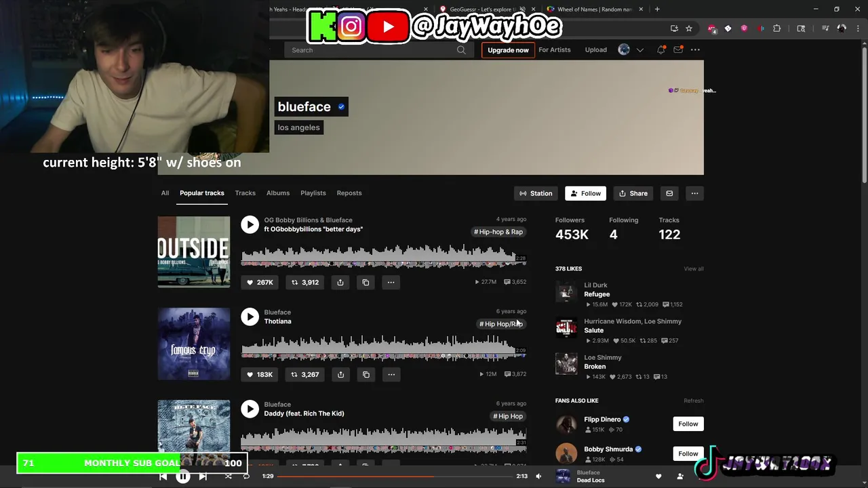The width and height of the screenshot is (868, 488).
Task: Share blueface's profile
Action: click(633, 193)
